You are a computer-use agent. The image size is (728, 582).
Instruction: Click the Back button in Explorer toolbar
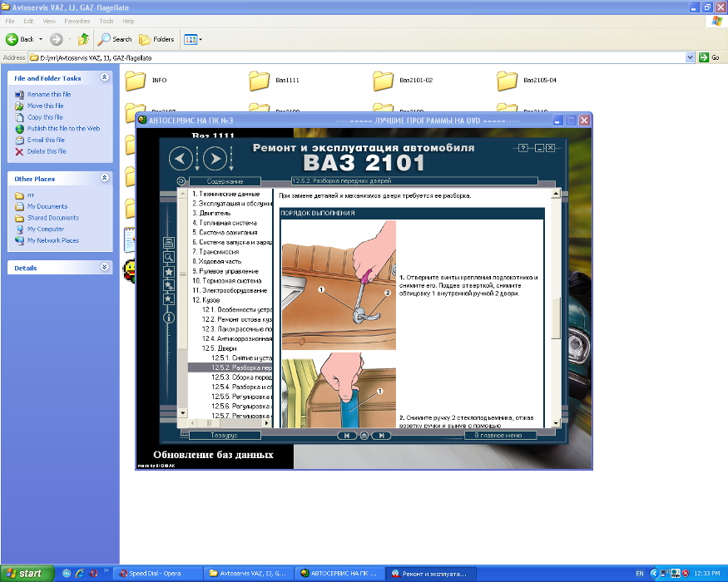pos(20,39)
